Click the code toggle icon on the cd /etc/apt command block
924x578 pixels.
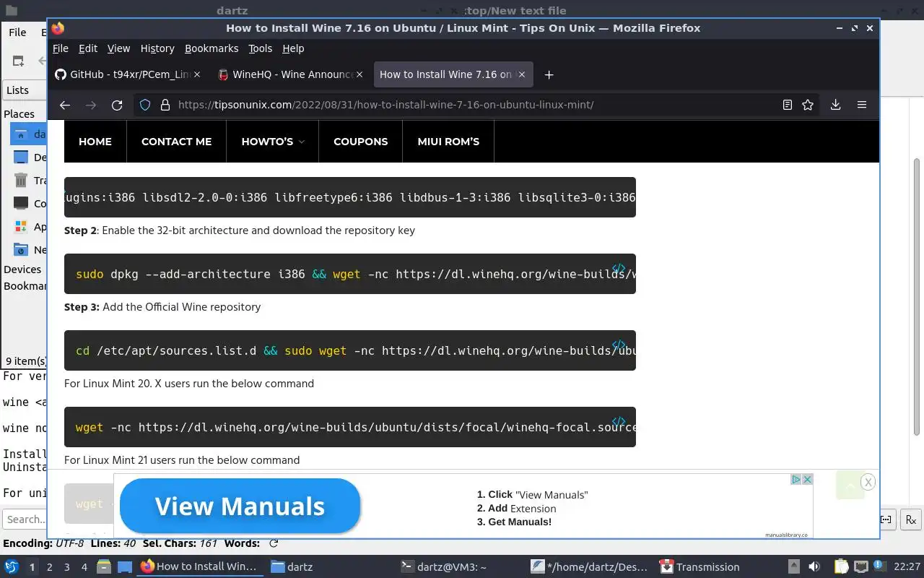(x=619, y=345)
